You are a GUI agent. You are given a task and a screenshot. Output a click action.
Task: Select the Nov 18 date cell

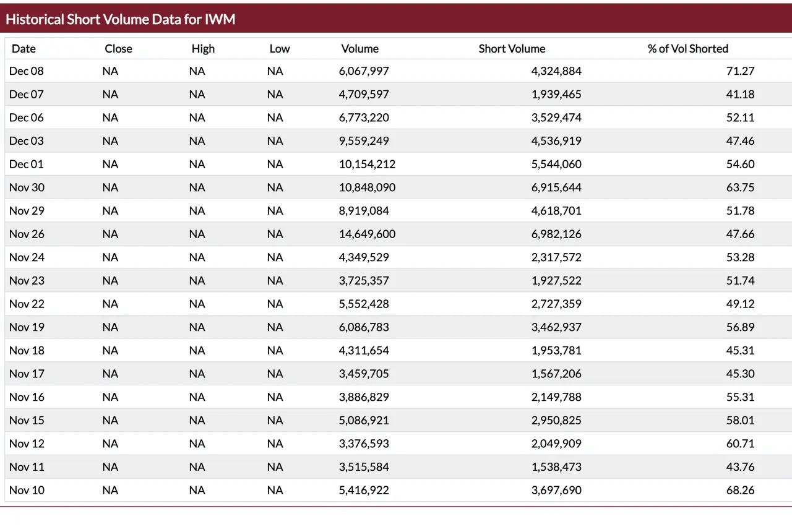(27, 351)
